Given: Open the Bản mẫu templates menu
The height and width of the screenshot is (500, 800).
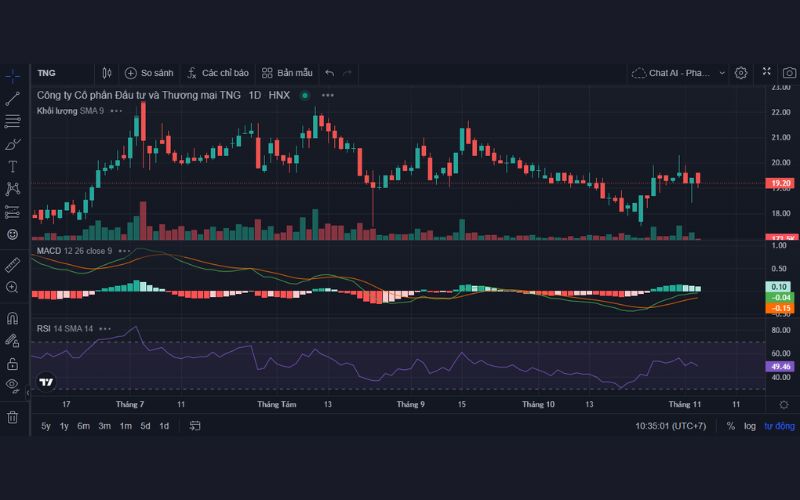Looking at the screenshot, I should point(287,73).
